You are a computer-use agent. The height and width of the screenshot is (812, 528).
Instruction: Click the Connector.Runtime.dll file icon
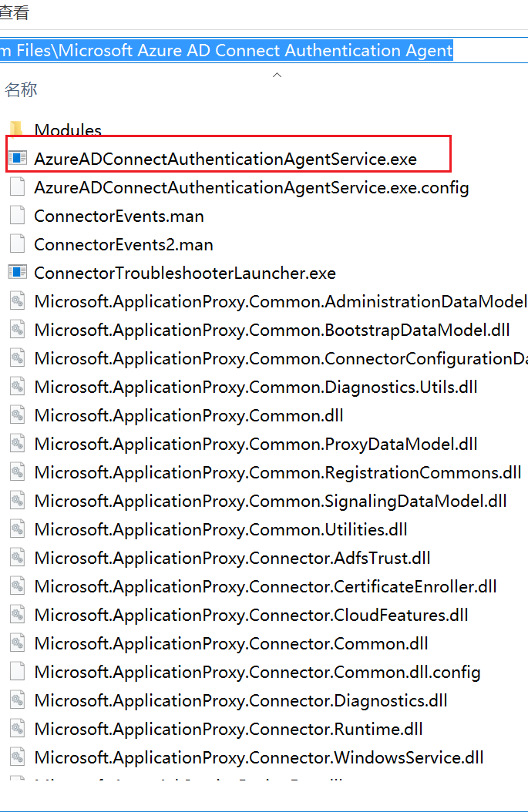[18, 727]
